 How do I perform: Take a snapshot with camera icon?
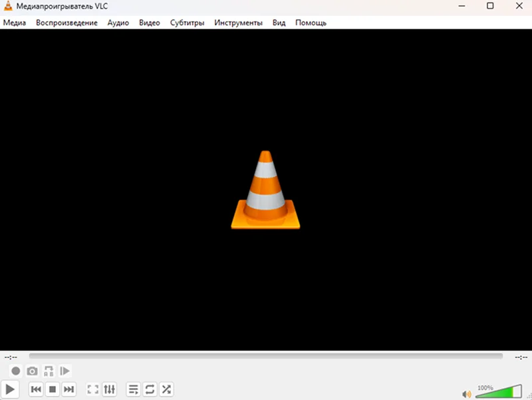coord(32,371)
